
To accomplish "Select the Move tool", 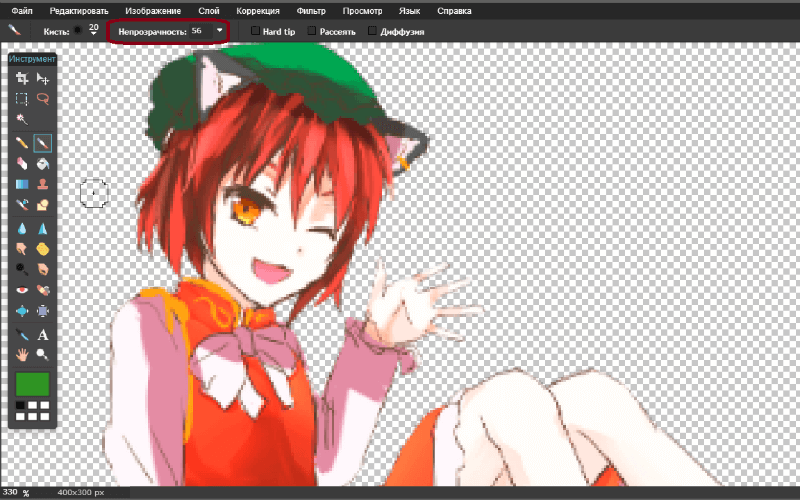I will tap(43, 78).
